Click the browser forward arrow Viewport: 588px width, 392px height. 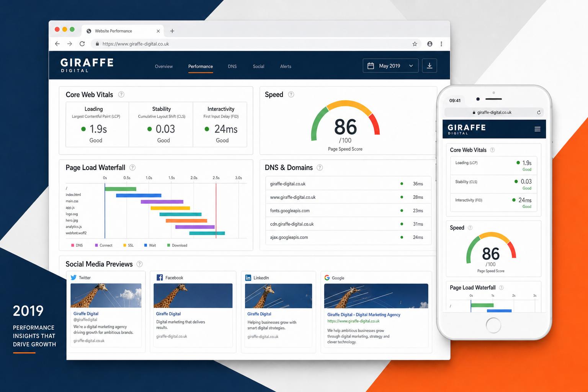pos(70,44)
